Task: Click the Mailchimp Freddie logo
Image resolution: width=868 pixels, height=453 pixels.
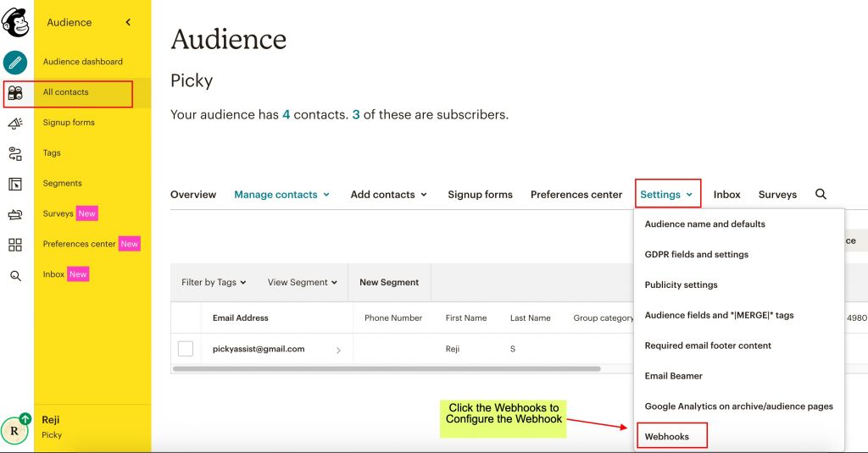Action: pyautogui.click(x=15, y=23)
